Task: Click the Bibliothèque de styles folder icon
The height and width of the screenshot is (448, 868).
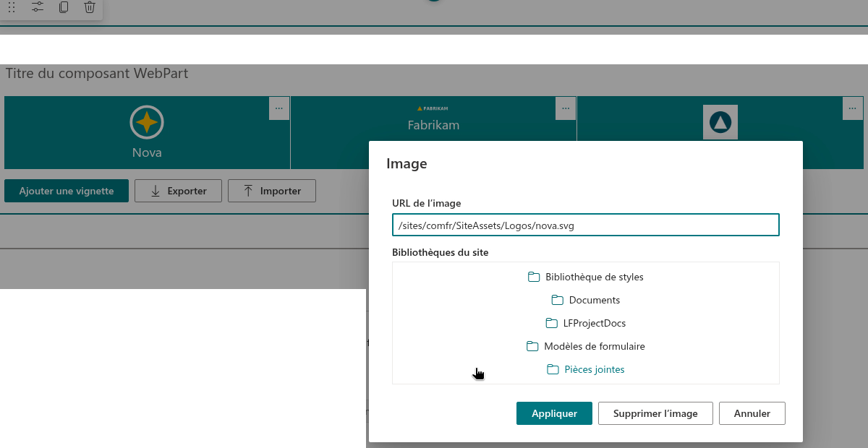Action: pos(534,277)
